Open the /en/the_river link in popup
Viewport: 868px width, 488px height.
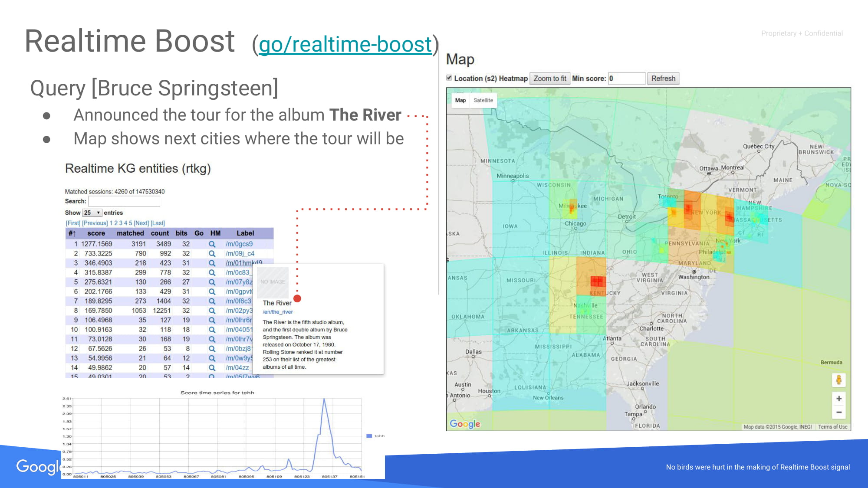(x=278, y=312)
